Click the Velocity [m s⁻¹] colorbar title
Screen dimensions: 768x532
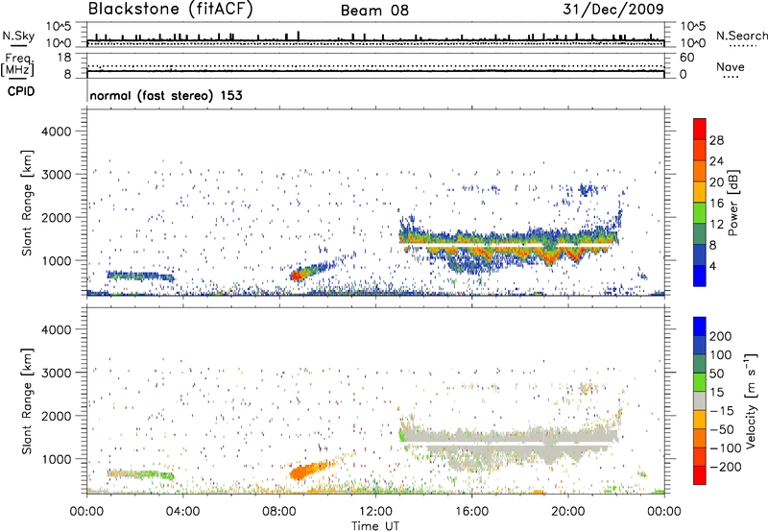click(x=751, y=401)
